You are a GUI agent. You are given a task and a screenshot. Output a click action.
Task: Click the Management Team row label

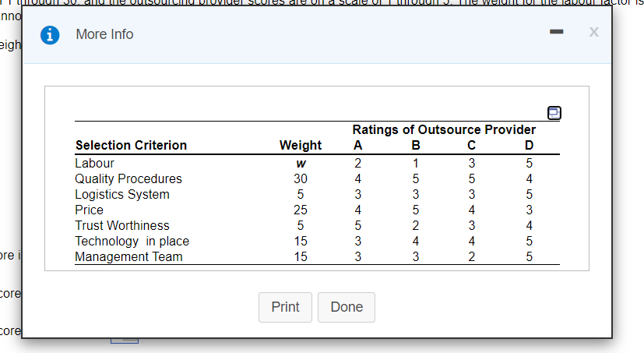tap(128, 256)
